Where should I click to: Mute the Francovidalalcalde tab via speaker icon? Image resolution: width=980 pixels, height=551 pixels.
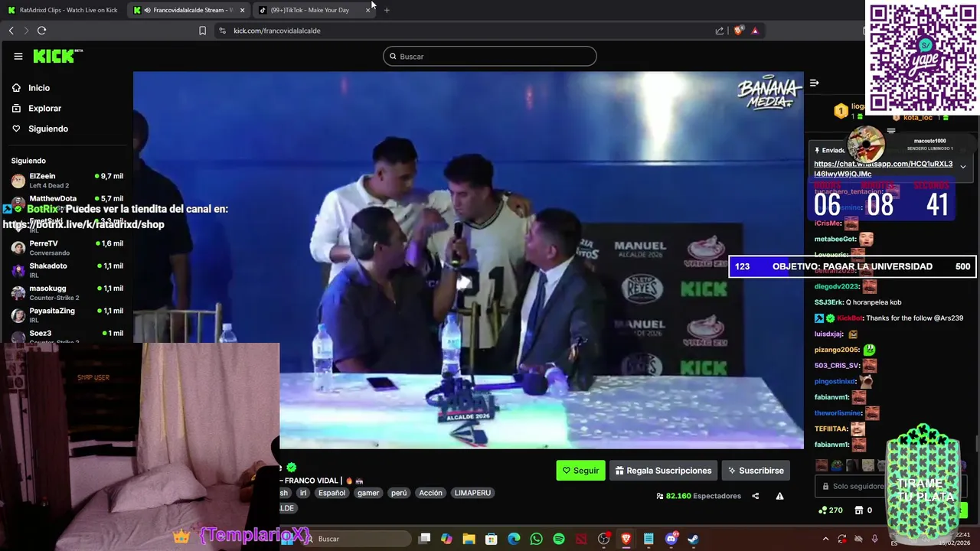tap(147, 10)
